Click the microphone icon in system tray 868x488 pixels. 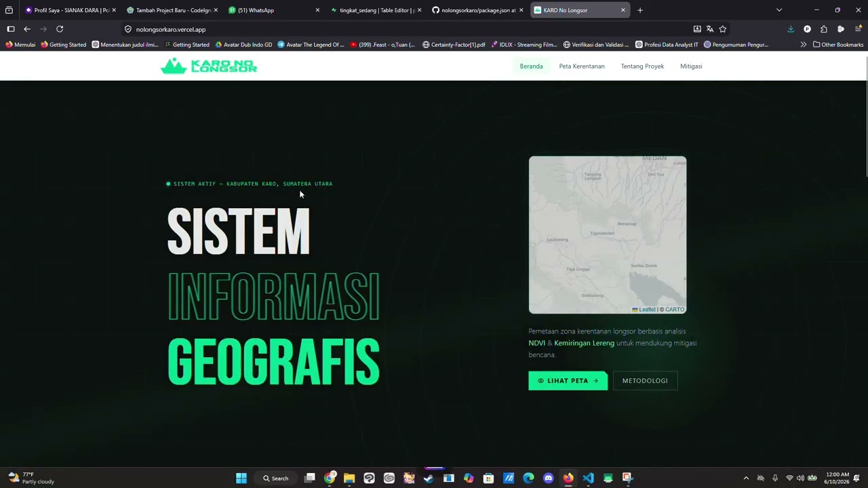775,478
